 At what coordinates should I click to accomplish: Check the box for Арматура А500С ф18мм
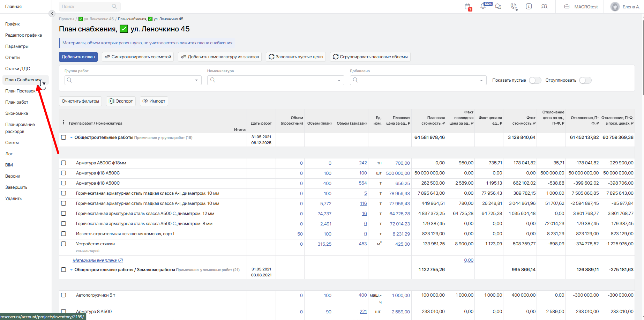coord(63,163)
